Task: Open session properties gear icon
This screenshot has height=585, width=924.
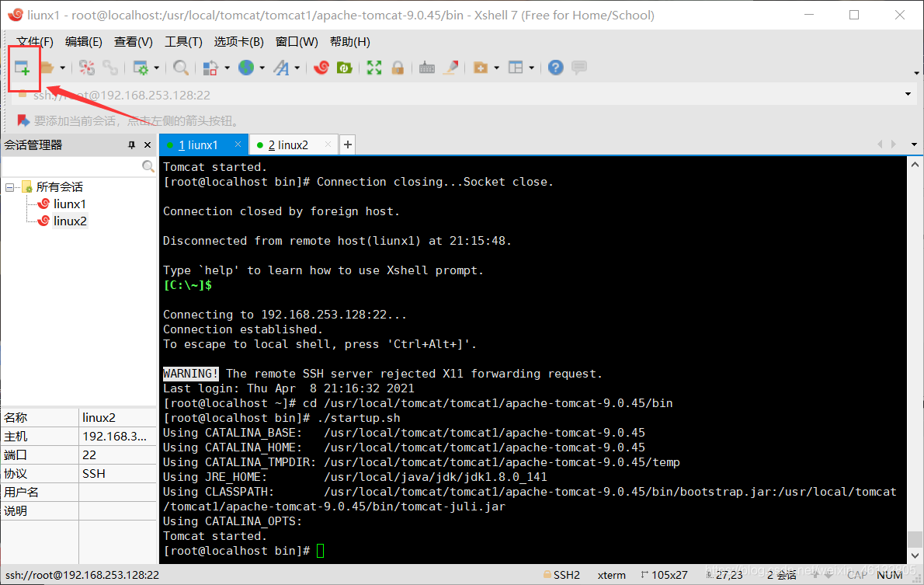Action: click(141, 68)
